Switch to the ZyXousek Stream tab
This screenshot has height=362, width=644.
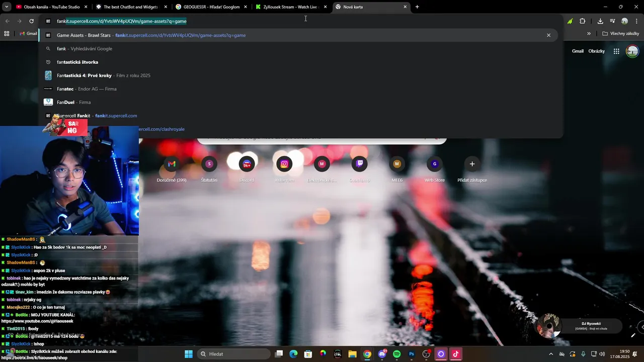click(291, 7)
